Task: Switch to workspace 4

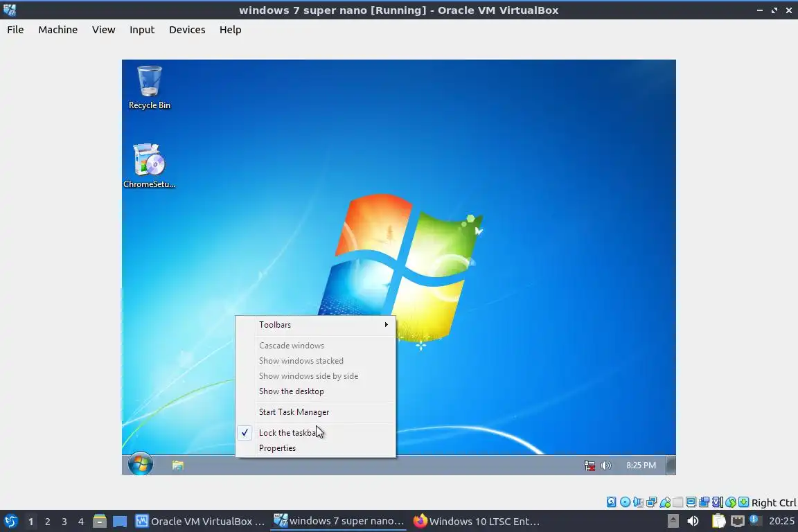Action: pos(81,522)
